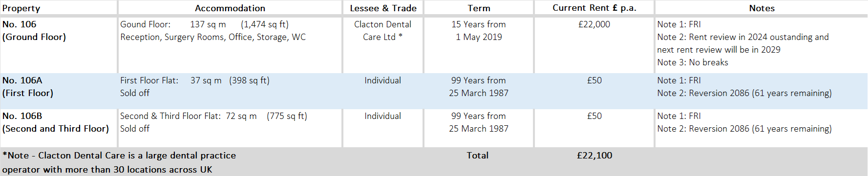Image resolution: width=868 pixels, height=176 pixels.
Task: Click the Notes column header
Action: pyautogui.click(x=762, y=8)
